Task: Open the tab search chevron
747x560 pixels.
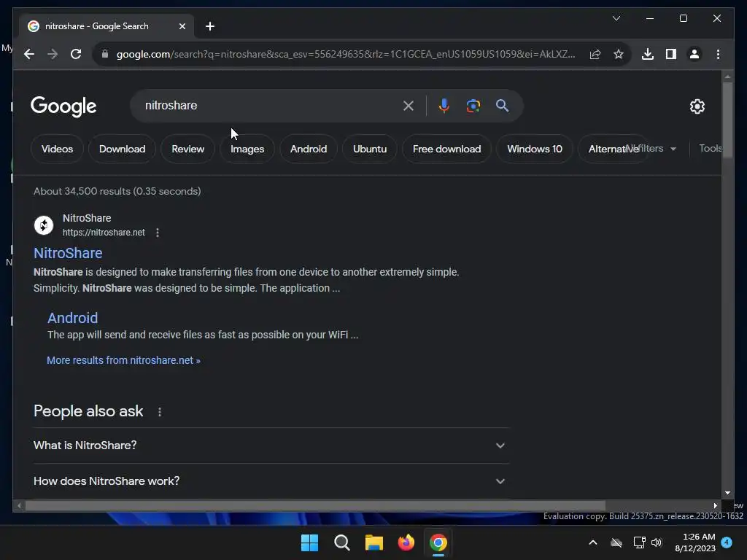Action: pos(616,18)
